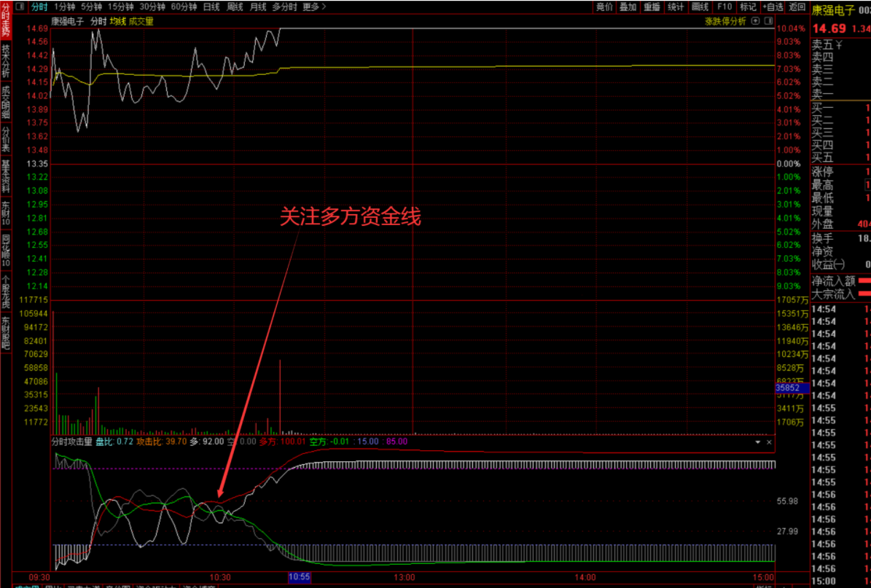This screenshot has height=588, width=871.
Task: Click the 康强电子 stock name in quote panel
Action: point(833,10)
